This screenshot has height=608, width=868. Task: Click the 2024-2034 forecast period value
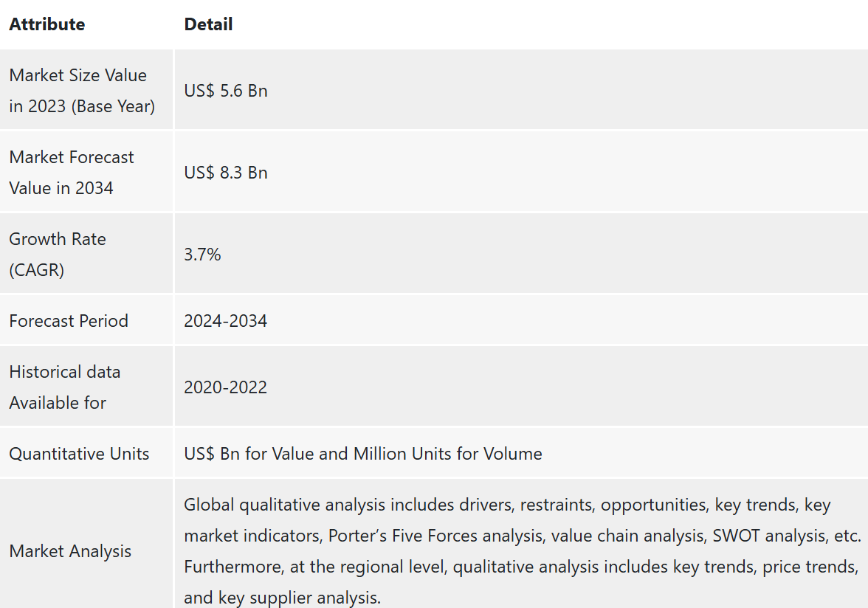coord(226,321)
